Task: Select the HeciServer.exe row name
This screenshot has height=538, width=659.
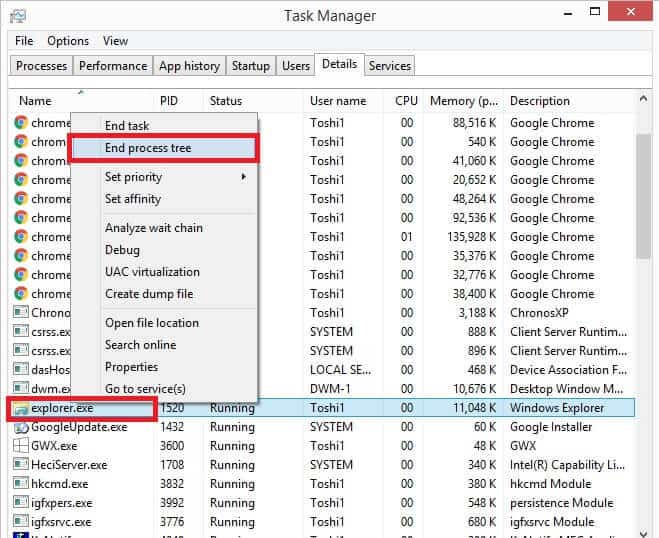Action: 69,465
